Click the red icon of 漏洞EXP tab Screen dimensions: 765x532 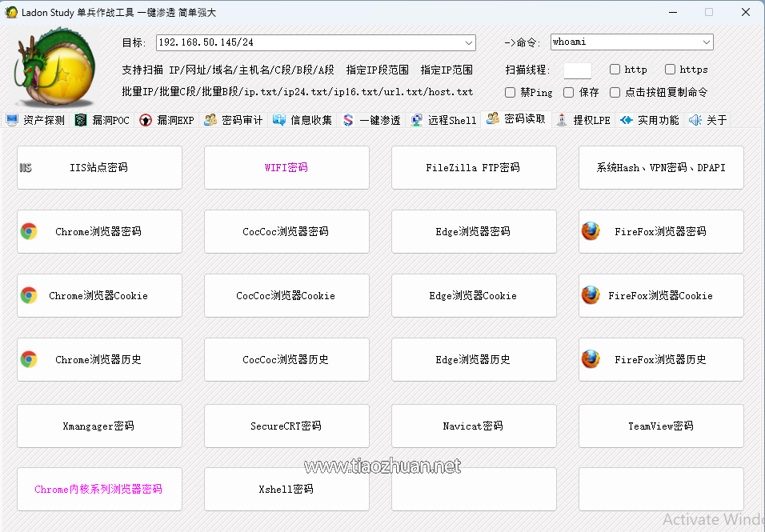[x=146, y=120]
